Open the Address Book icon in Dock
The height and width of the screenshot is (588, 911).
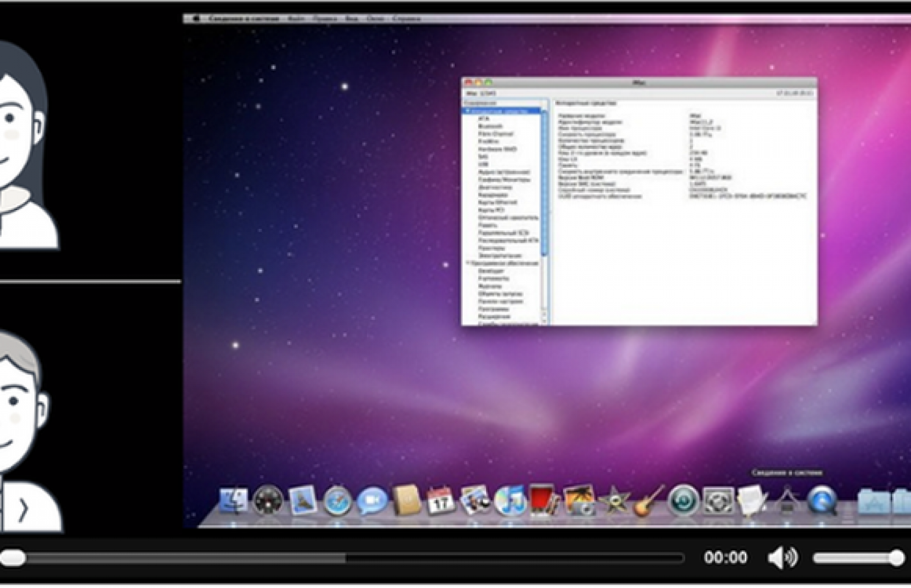407,500
